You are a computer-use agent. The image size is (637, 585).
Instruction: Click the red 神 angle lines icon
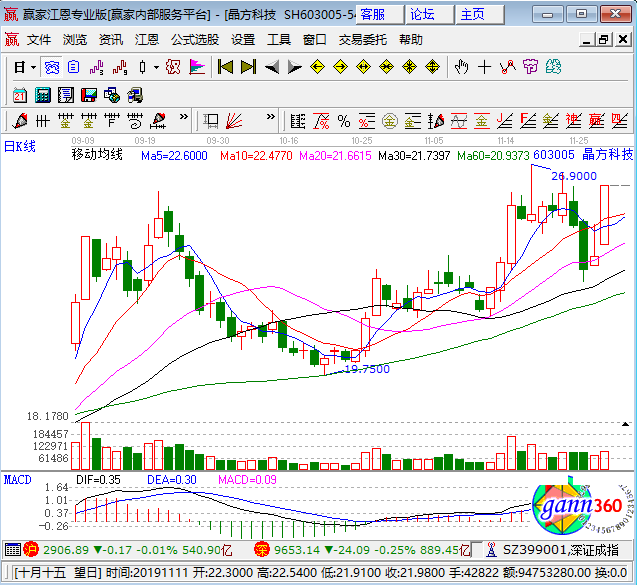(574, 121)
